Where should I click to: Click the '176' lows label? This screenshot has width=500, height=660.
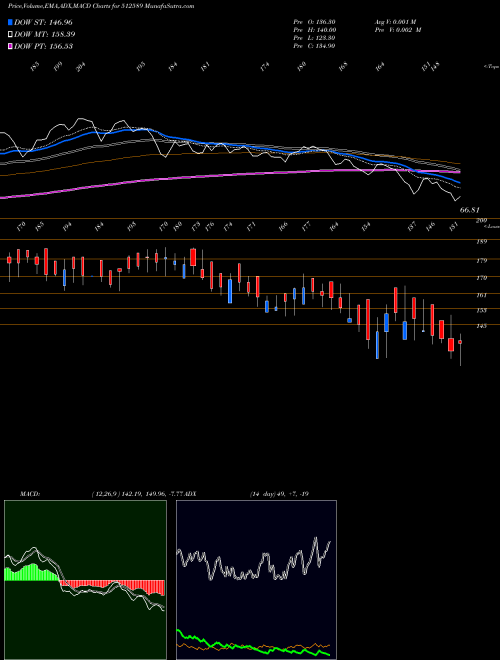209,226
